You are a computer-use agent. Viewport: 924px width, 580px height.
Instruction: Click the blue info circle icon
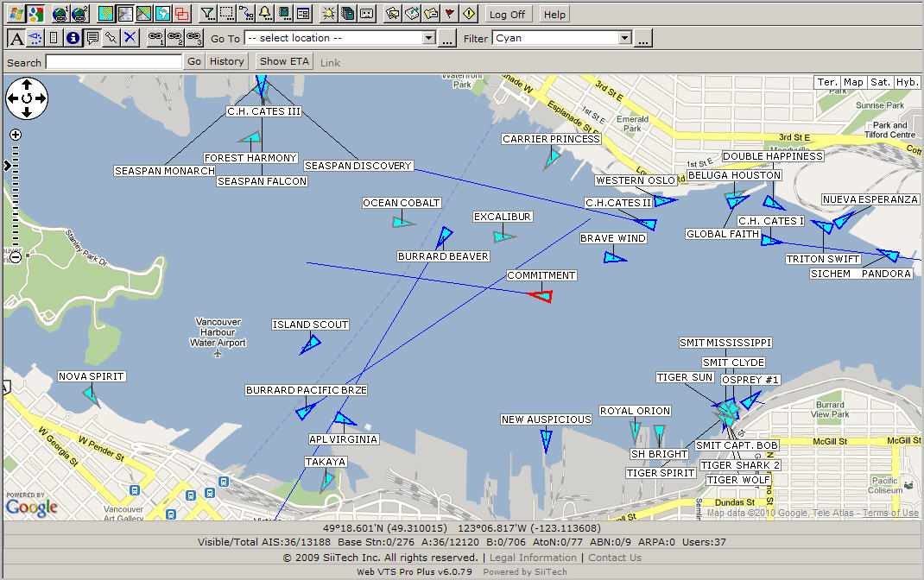point(73,38)
